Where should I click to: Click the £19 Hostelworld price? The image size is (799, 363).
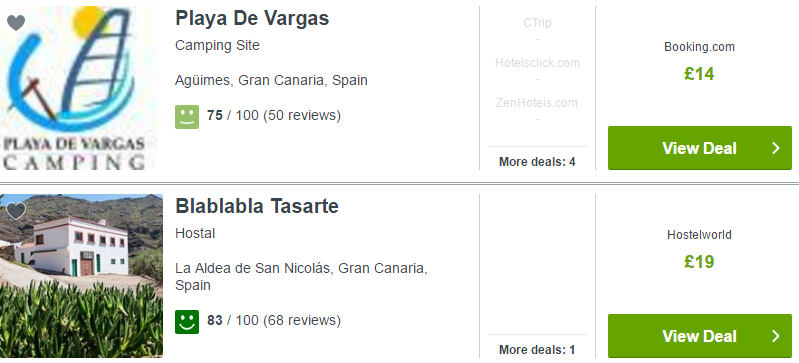pyautogui.click(x=699, y=262)
